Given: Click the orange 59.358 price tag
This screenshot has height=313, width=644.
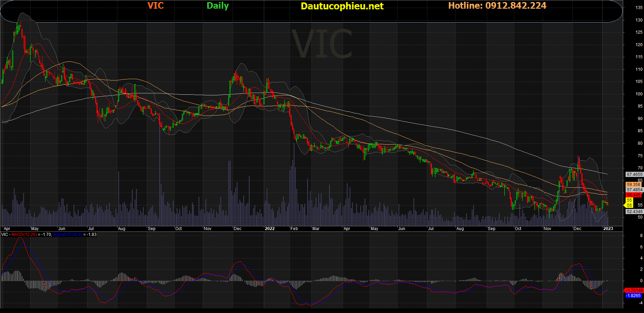Looking at the screenshot, I should (x=633, y=185).
